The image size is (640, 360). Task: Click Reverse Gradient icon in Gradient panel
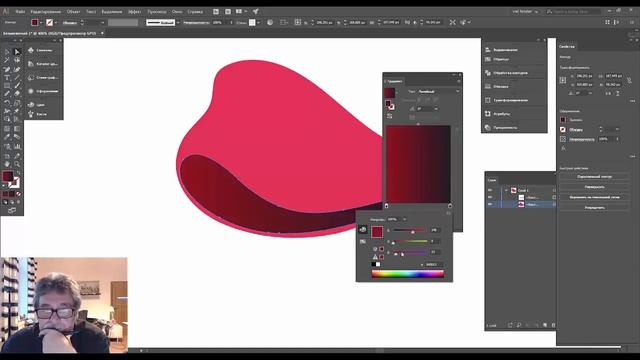coord(390,116)
